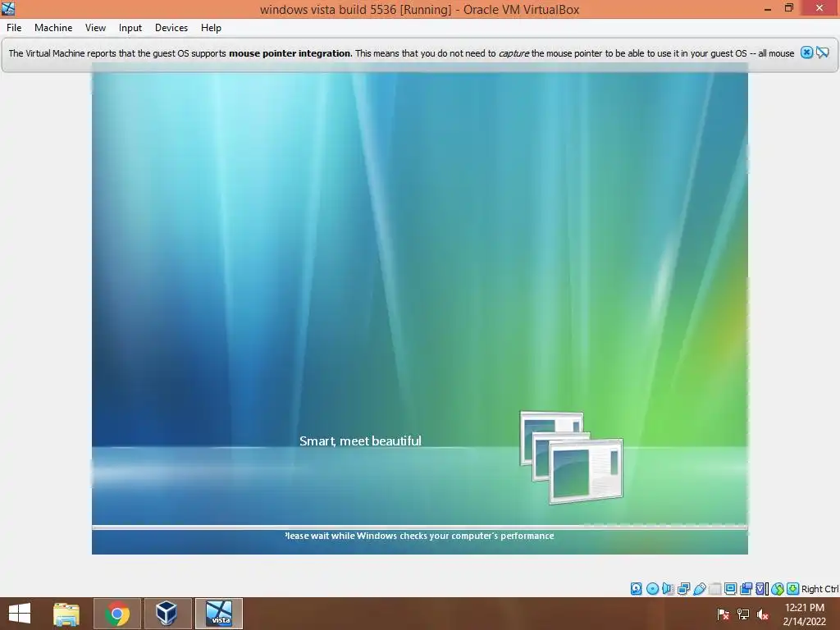
Task: Open the View menu
Action: [x=95, y=28]
